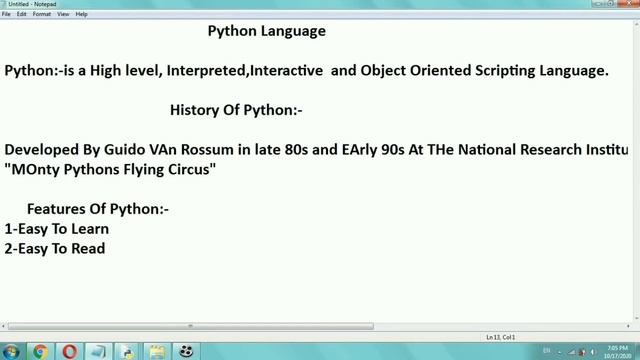The width and height of the screenshot is (640, 360).
Task: Click the horizontal scrollbar left arrow
Action: coord(3,326)
